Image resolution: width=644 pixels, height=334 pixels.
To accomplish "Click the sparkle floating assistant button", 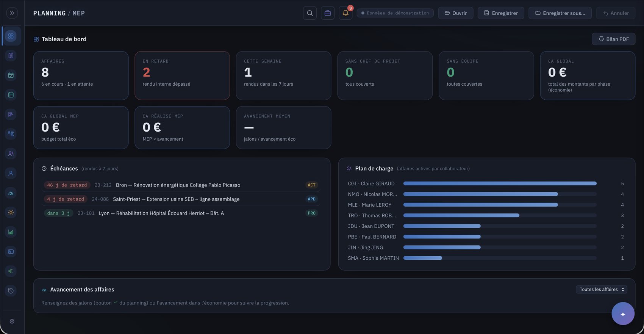I will (623, 314).
